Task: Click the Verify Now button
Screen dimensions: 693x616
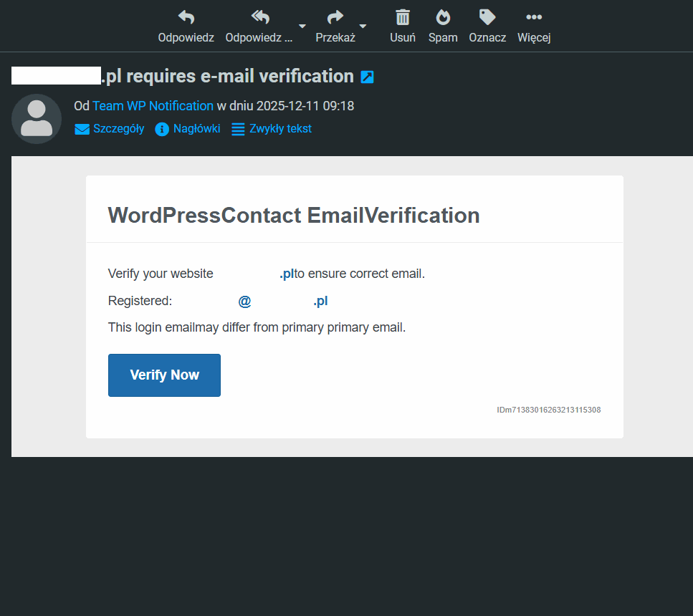Action: coord(164,375)
